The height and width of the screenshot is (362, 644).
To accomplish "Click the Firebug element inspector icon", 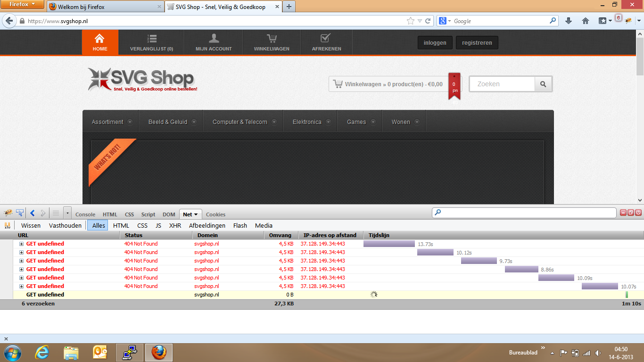I will point(20,213).
